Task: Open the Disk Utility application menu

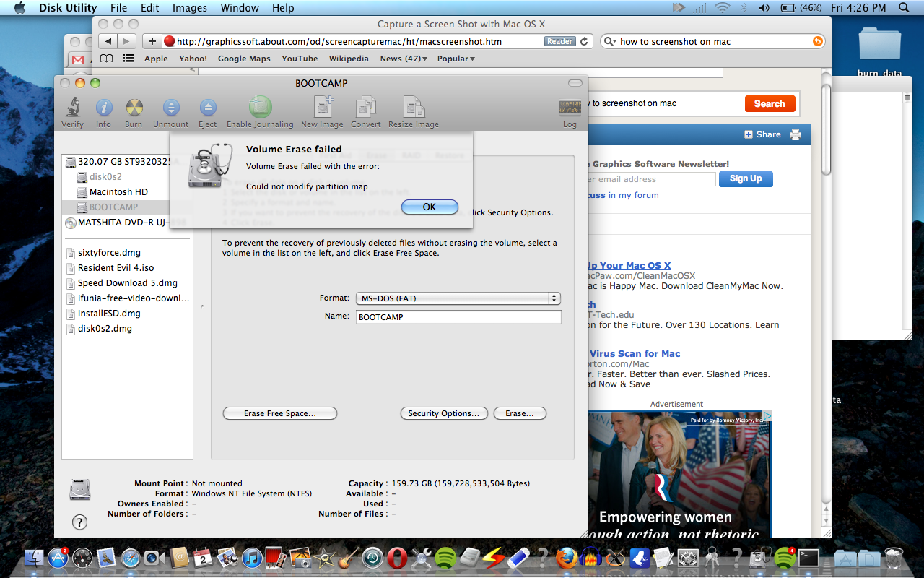Action: [x=68, y=8]
